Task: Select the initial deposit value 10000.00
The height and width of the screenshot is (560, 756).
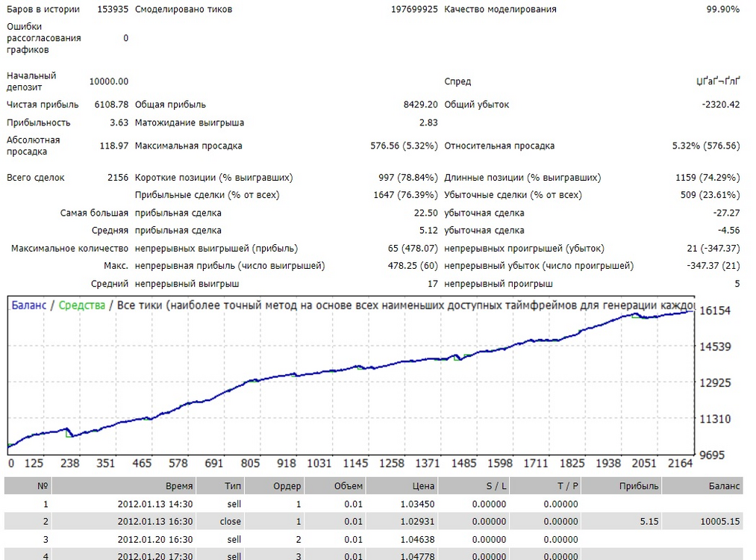Action: coord(109,81)
